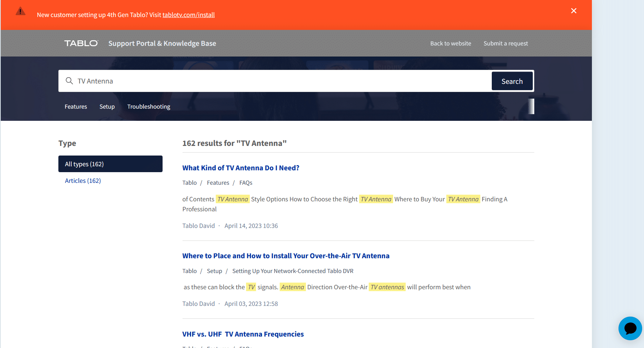Click the magnifying glass search icon
The height and width of the screenshot is (348, 644).
[x=69, y=81]
